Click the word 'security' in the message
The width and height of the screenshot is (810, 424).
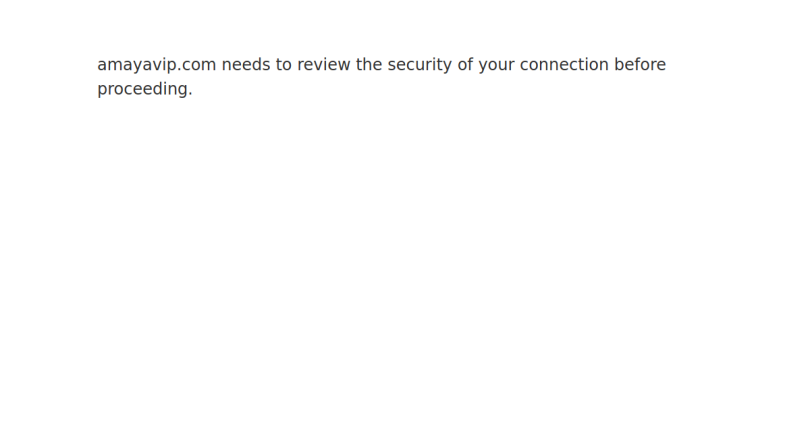pos(419,66)
